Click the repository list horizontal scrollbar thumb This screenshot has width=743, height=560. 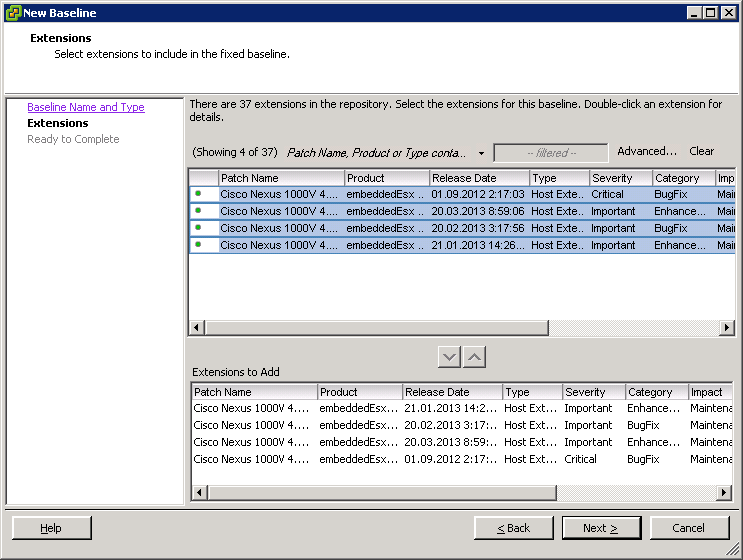[x=377, y=327]
